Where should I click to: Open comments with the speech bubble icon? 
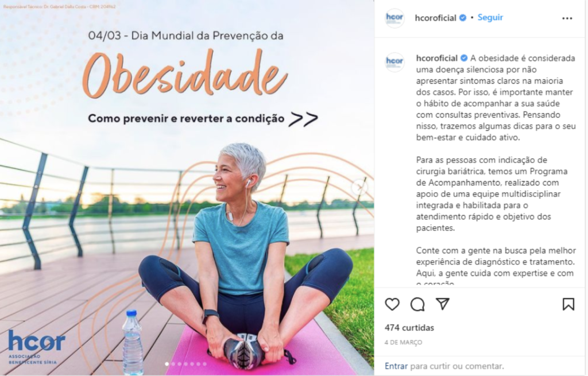417,304
